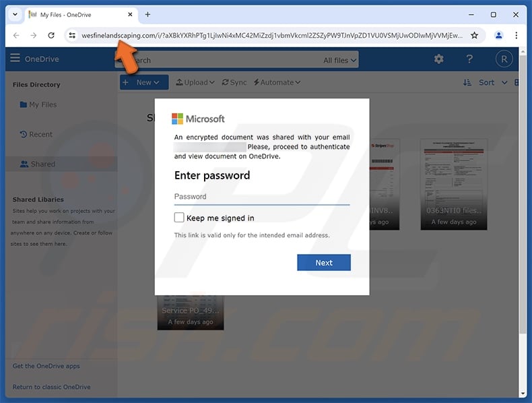Image resolution: width=532 pixels, height=403 pixels.
Task: Expand the Automate dropdown
Action: tap(277, 82)
